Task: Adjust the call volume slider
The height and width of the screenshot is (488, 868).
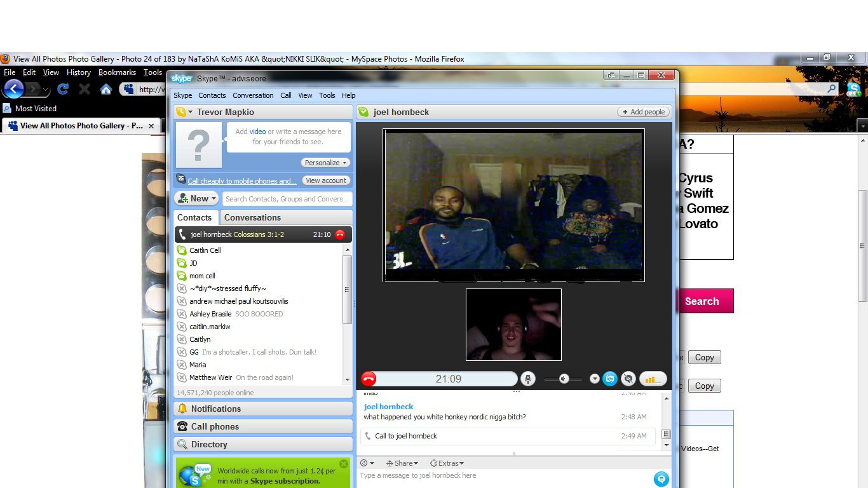Action: point(564,379)
